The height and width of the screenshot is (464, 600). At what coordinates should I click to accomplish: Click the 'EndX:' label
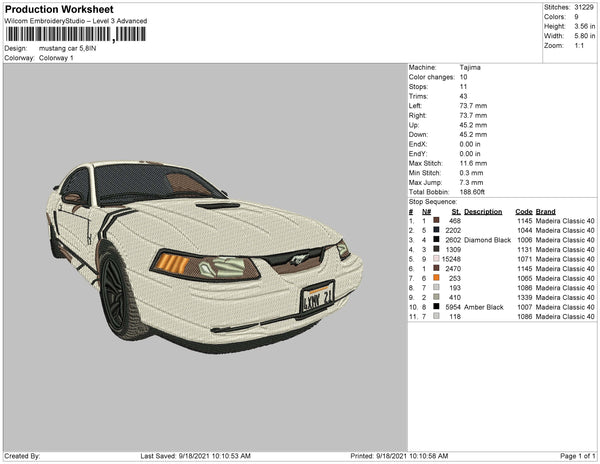(418, 144)
